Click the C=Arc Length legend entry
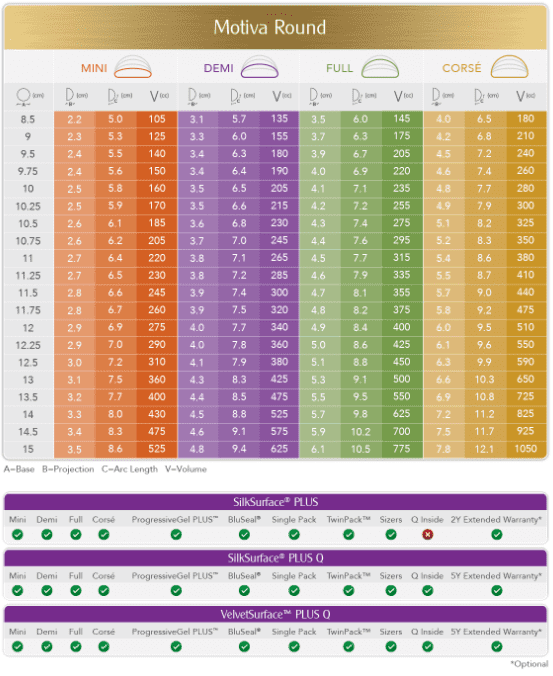The image size is (553, 676). [x=130, y=469]
